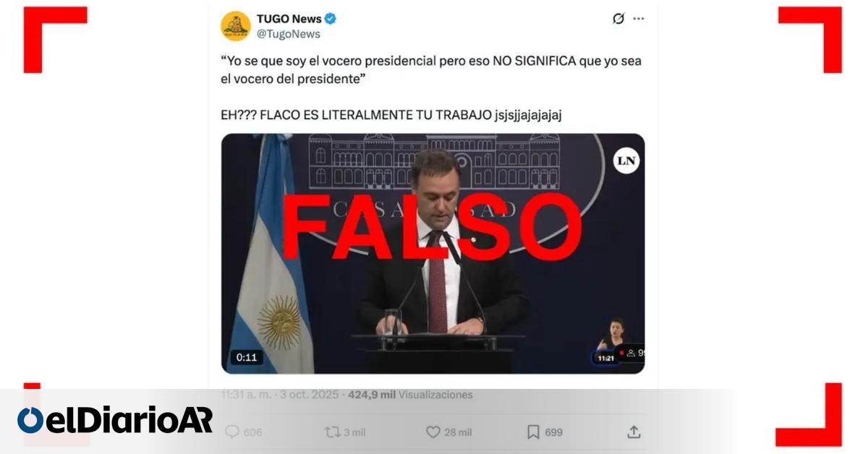868x454 pixels.
Task: Click the red FALSO overlay text
Action: 432,226
